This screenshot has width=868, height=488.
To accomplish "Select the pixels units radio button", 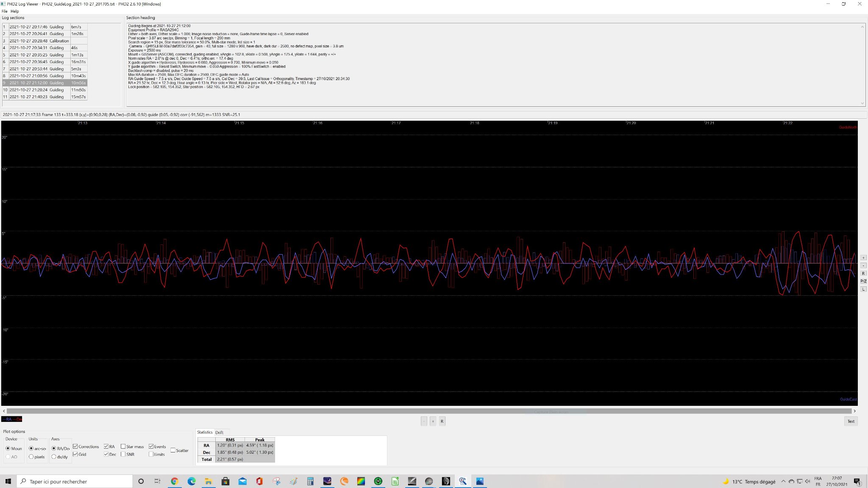I will click(31, 457).
